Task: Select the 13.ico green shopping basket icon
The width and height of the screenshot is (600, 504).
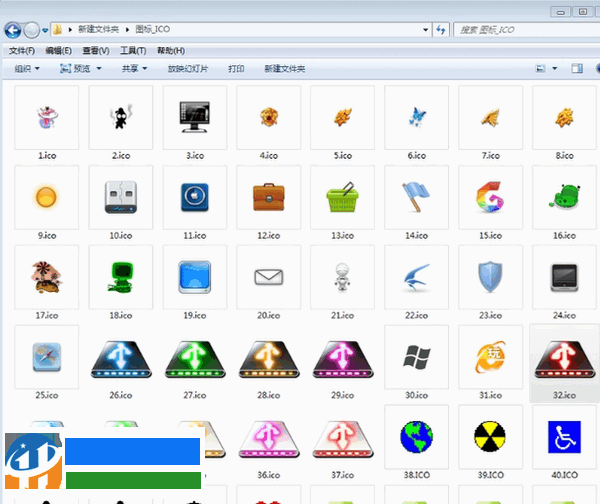Action: click(x=342, y=197)
